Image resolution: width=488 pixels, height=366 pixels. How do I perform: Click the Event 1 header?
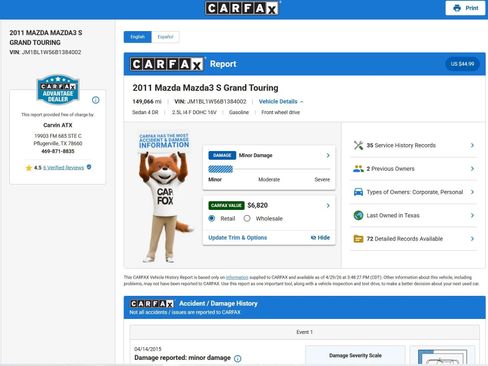point(304,332)
